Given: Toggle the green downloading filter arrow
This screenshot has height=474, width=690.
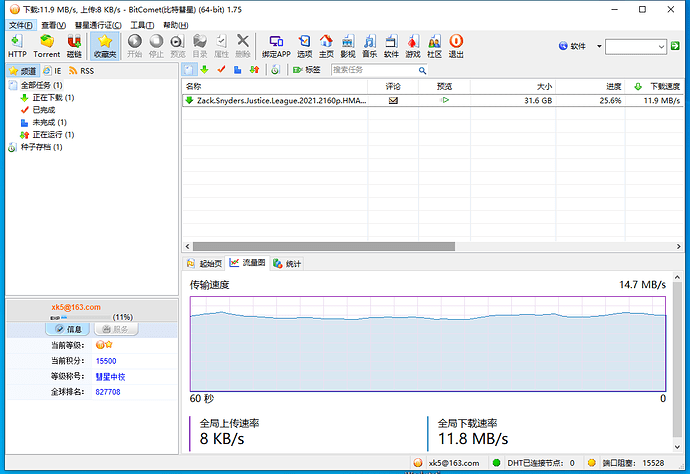Looking at the screenshot, I should click(204, 70).
